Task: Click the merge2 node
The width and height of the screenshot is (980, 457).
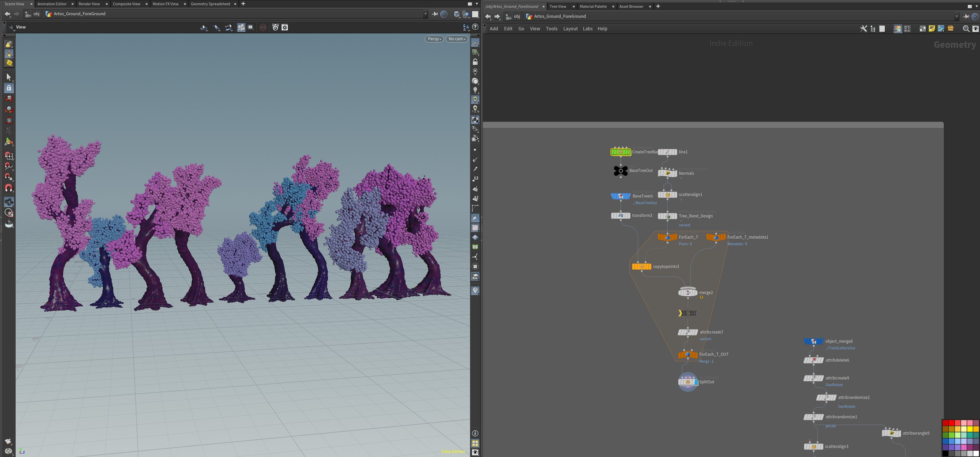Action: pos(688,292)
